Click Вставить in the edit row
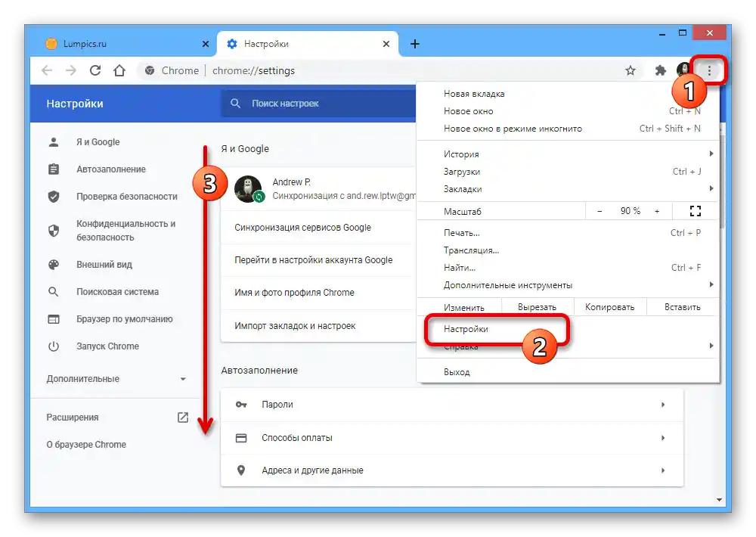The width and height of the screenshot is (756, 537). pyautogui.click(x=682, y=307)
